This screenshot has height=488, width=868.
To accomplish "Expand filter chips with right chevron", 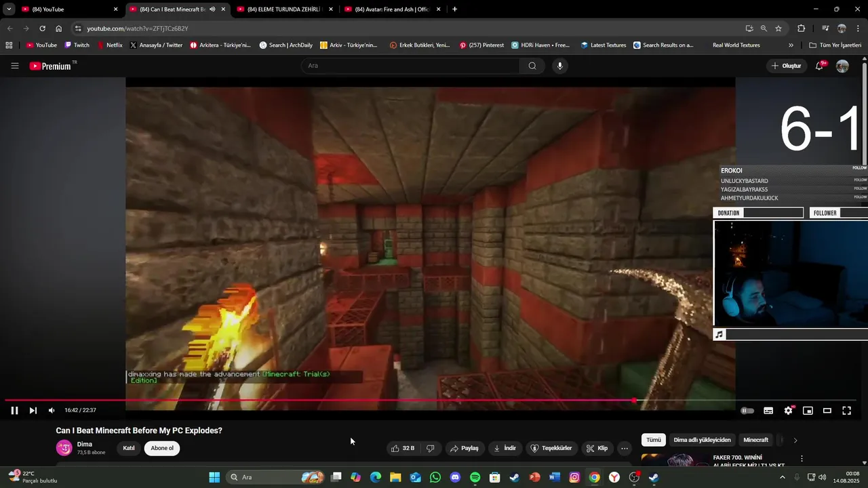I will [795, 440].
